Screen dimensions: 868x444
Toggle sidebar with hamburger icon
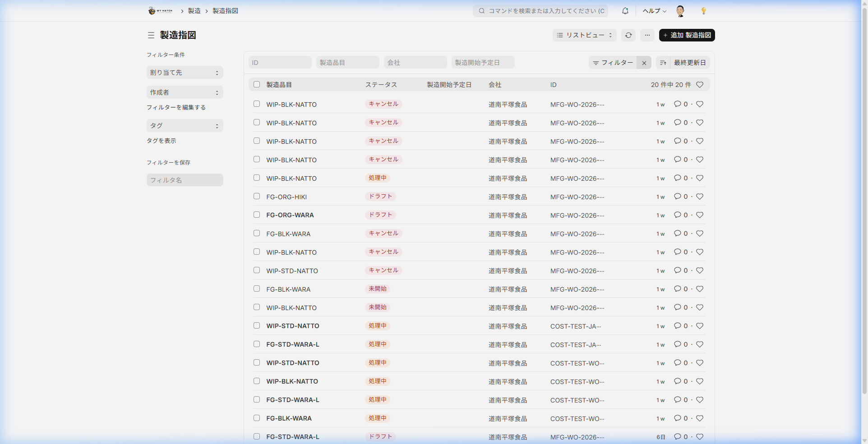[151, 35]
